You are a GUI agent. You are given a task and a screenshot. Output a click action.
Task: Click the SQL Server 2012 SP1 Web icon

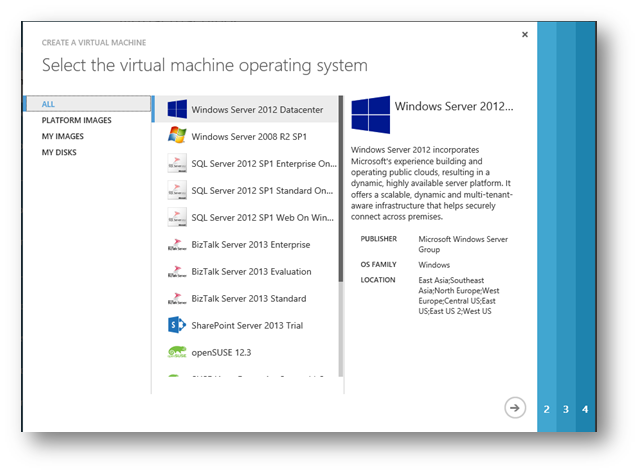[x=177, y=217]
